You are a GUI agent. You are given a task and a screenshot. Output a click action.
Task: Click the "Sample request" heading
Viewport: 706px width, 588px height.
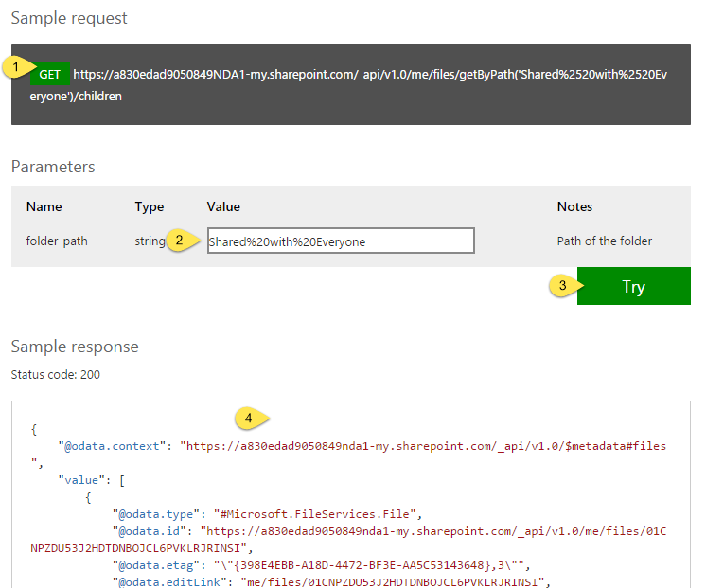[69, 18]
